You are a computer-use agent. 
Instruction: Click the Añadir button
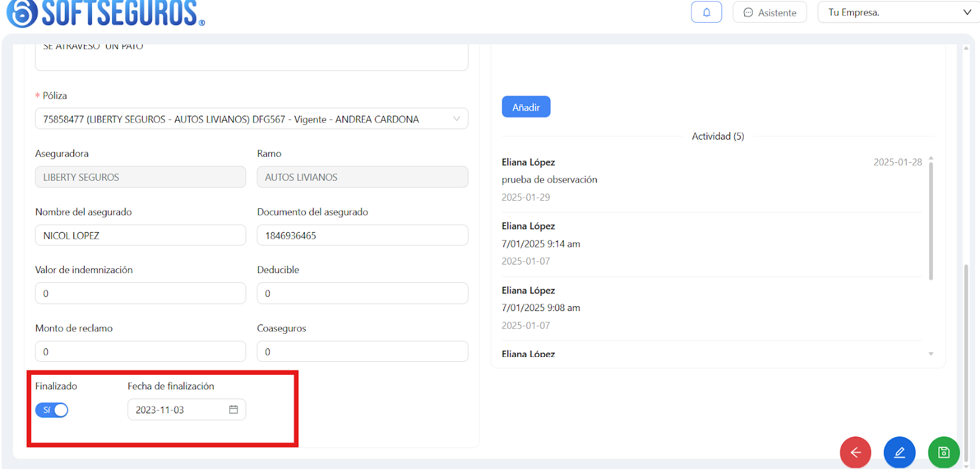click(526, 107)
